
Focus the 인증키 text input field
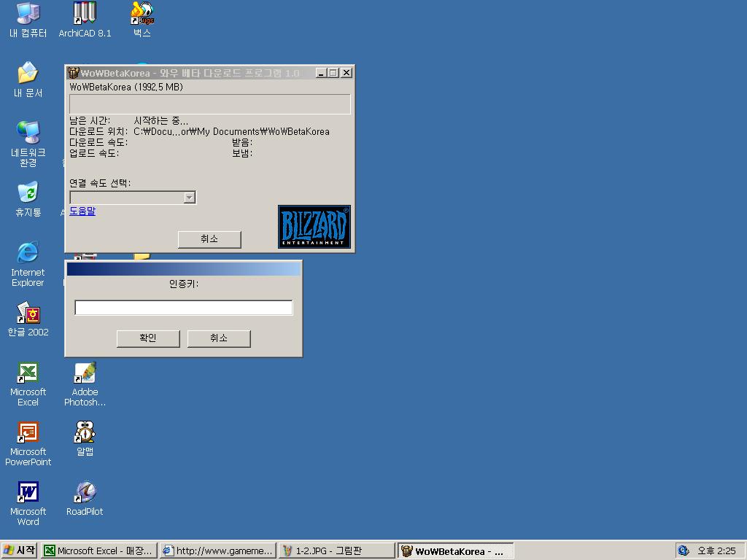[x=183, y=308]
